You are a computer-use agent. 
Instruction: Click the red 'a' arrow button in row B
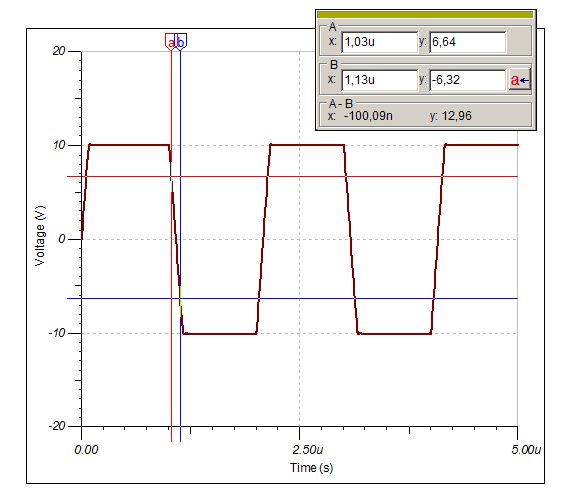point(519,80)
